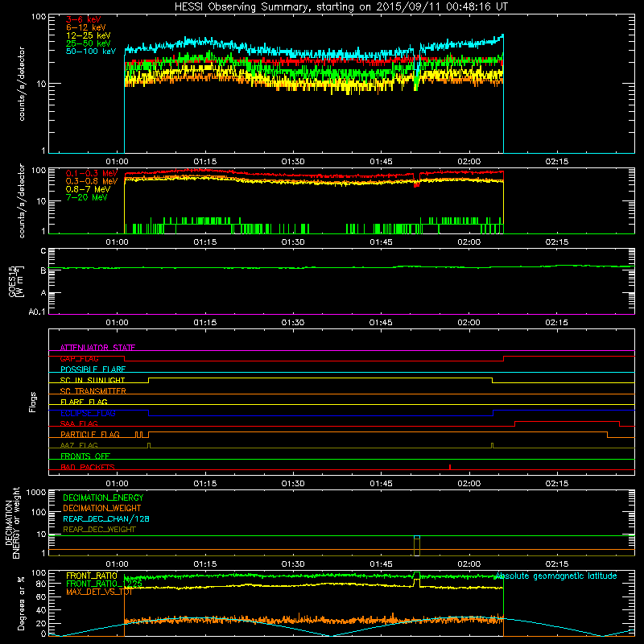Screen dimensions: 644x644
Task: Select the 25-50 keV legend label
Action: pos(88,43)
